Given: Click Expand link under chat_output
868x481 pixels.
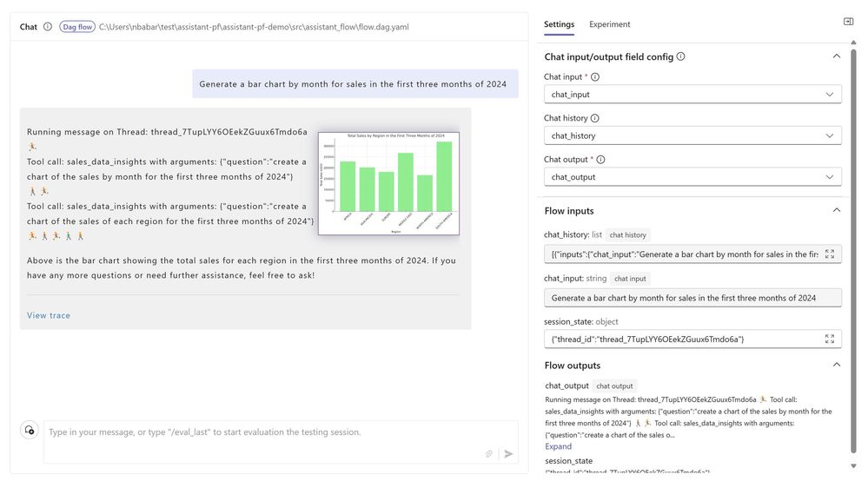Looking at the screenshot, I should [558, 446].
